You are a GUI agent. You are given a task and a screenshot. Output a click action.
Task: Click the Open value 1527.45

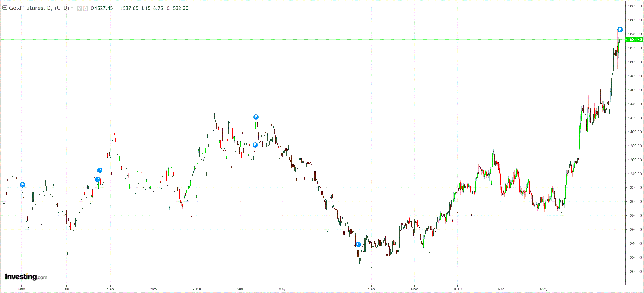pos(104,8)
